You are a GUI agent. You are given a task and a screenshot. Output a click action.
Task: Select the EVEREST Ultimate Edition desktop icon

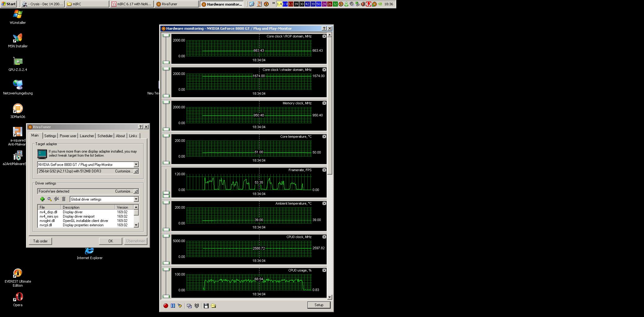pyautogui.click(x=18, y=278)
